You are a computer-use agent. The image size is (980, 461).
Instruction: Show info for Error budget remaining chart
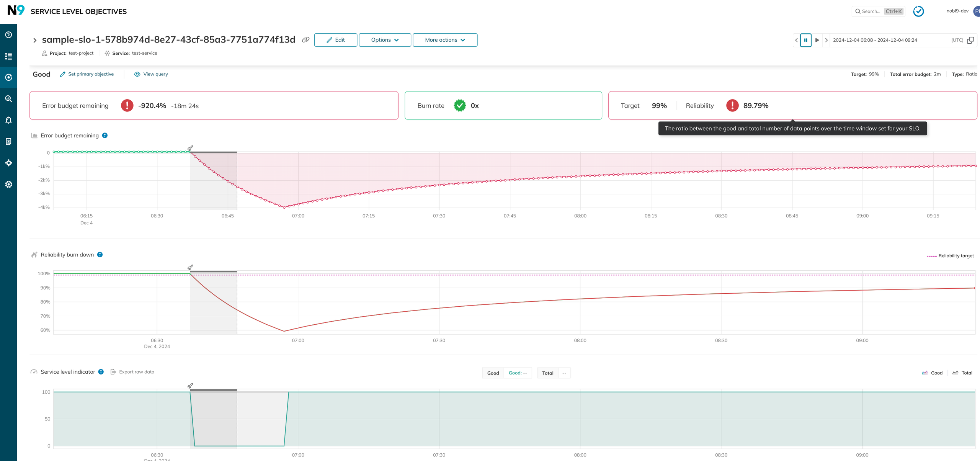click(x=105, y=136)
